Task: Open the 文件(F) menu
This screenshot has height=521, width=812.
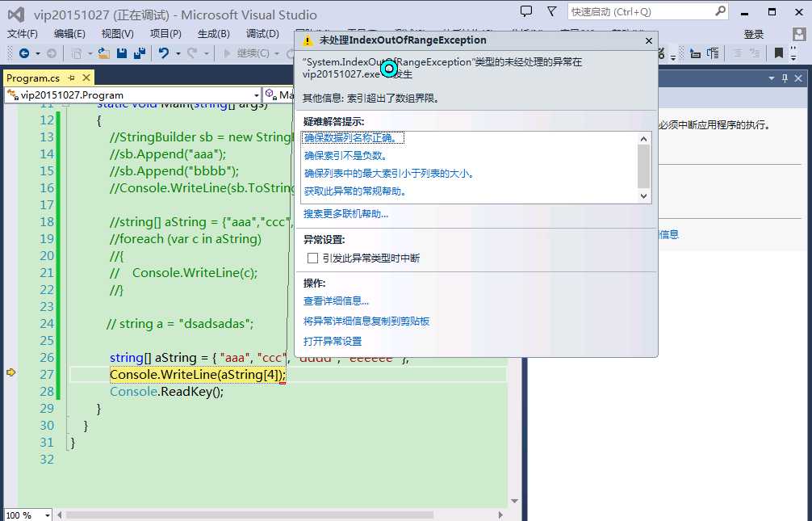Action: pos(23,34)
